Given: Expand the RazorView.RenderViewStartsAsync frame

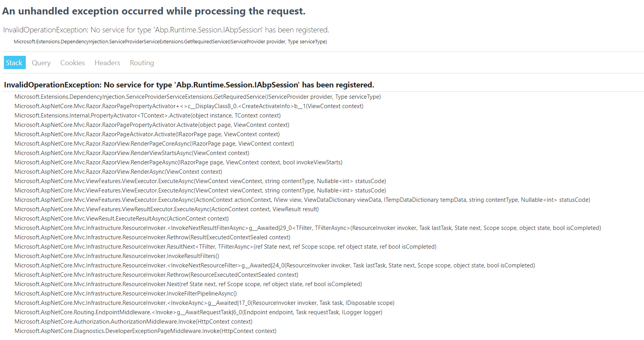Looking at the screenshot, I should click(x=132, y=153).
